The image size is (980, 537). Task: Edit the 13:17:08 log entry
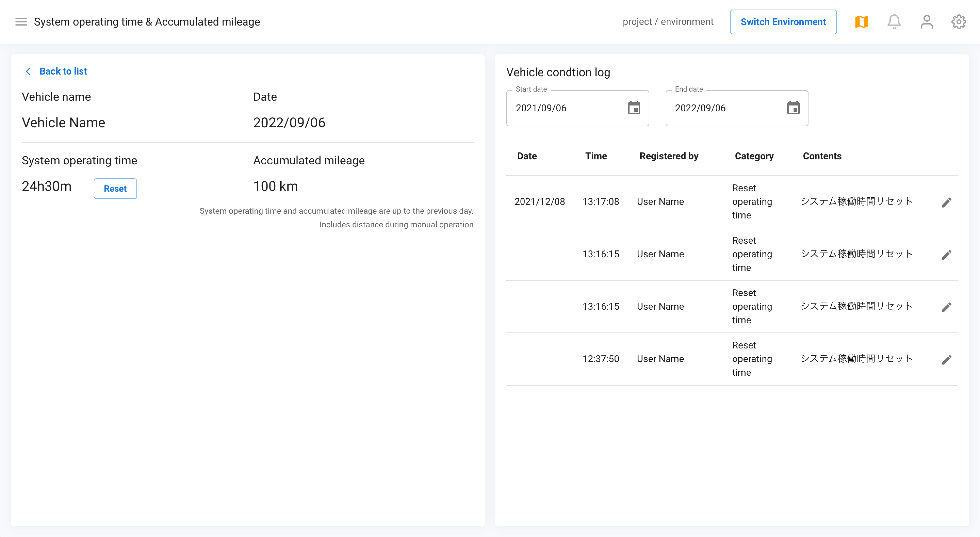(946, 202)
